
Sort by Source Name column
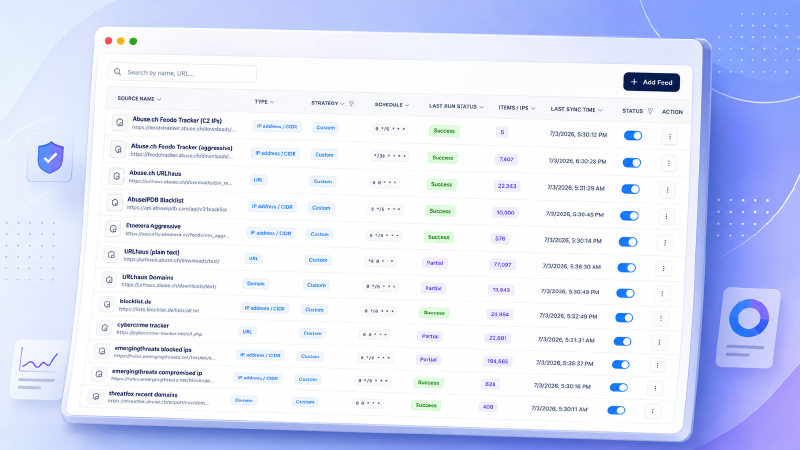139,98
